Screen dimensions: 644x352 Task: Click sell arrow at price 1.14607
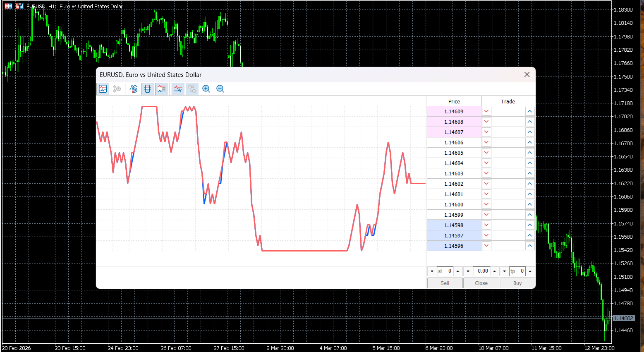point(486,132)
